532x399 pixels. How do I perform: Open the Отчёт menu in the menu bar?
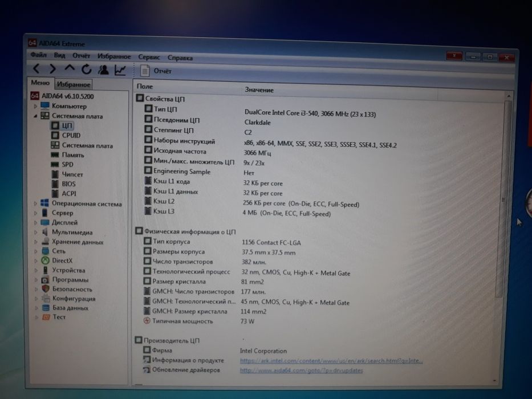pos(81,56)
